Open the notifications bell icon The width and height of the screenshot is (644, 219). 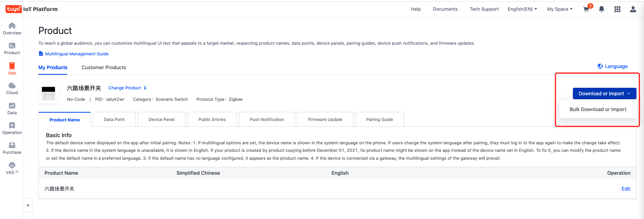(x=602, y=9)
